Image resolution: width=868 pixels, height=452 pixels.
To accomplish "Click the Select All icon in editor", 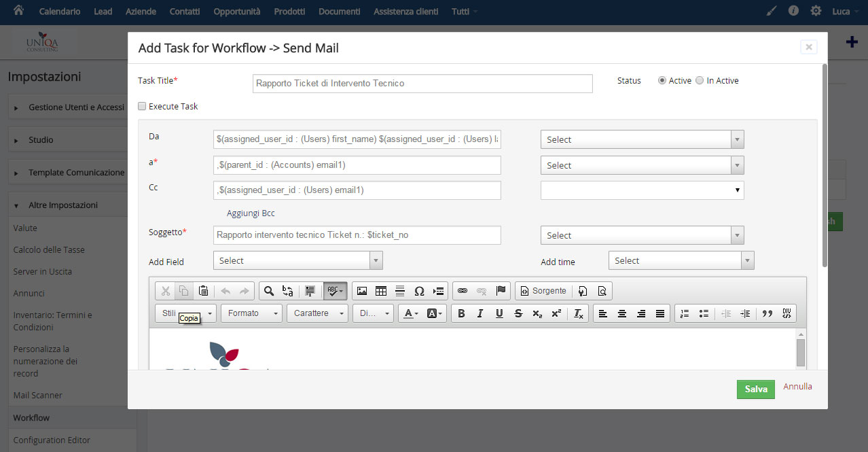I will coord(310,291).
